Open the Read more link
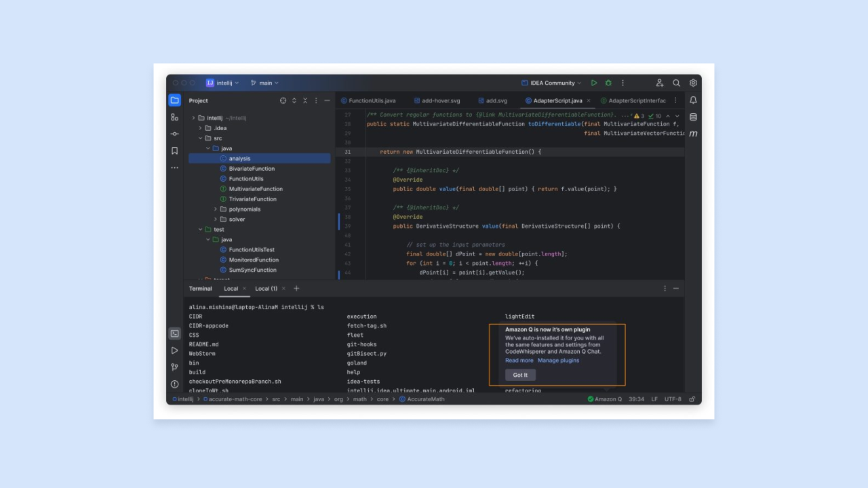The height and width of the screenshot is (488, 868). (519, 361)
